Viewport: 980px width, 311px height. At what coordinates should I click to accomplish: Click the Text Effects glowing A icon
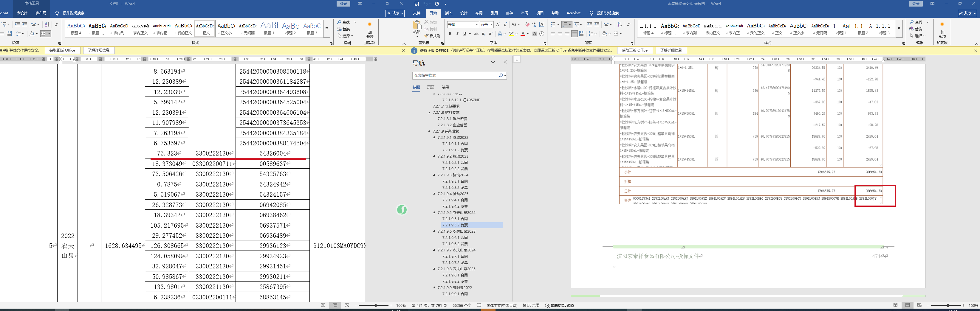pos(500,34)
